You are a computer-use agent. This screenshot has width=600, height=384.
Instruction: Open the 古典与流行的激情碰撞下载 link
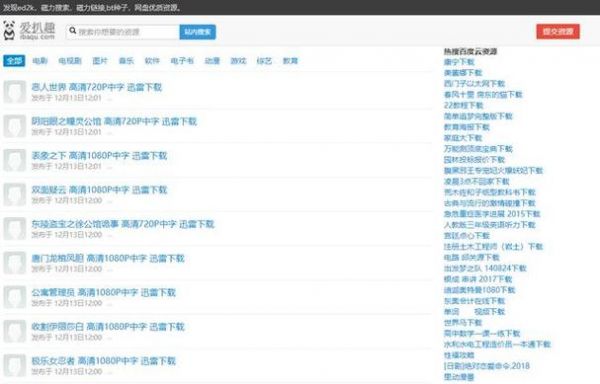(x=489, y=203)
